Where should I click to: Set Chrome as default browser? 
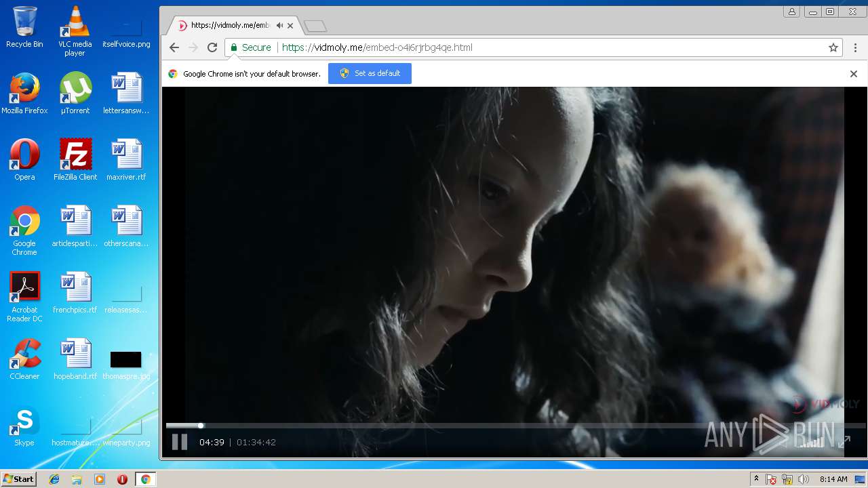370,73
